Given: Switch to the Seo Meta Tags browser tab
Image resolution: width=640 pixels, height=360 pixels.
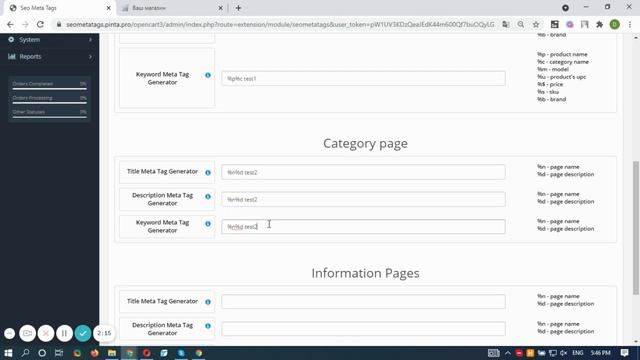Looking at the screenshot, I should [x=60, y=8].
